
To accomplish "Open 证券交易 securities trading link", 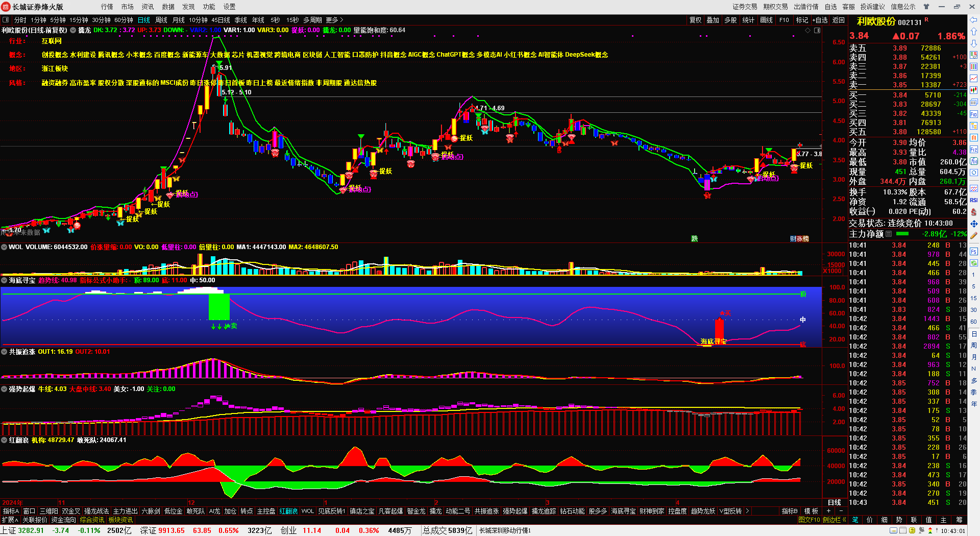I will tap(745, 7).
